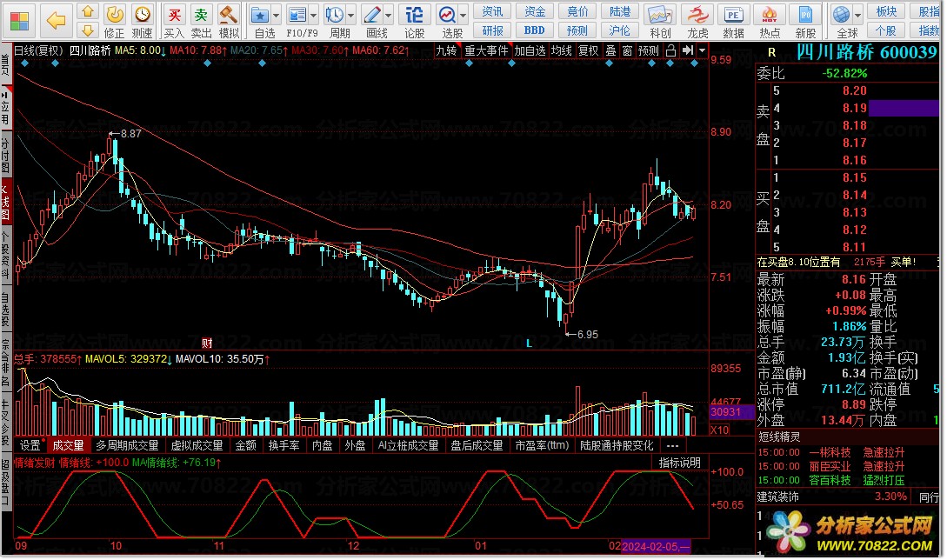947x560 pixels.
Task: Expand the 画线 dropdown arrow
Action: click(389, 15)
